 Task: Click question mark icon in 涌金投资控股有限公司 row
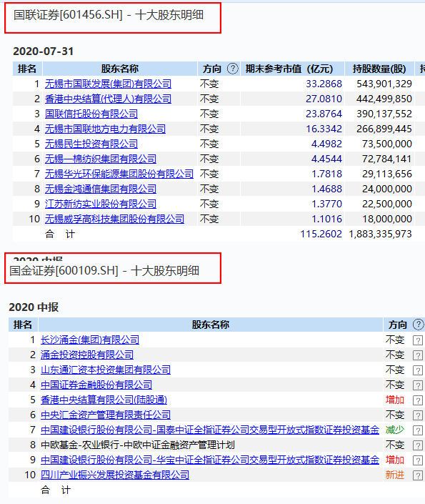point(418,355)
